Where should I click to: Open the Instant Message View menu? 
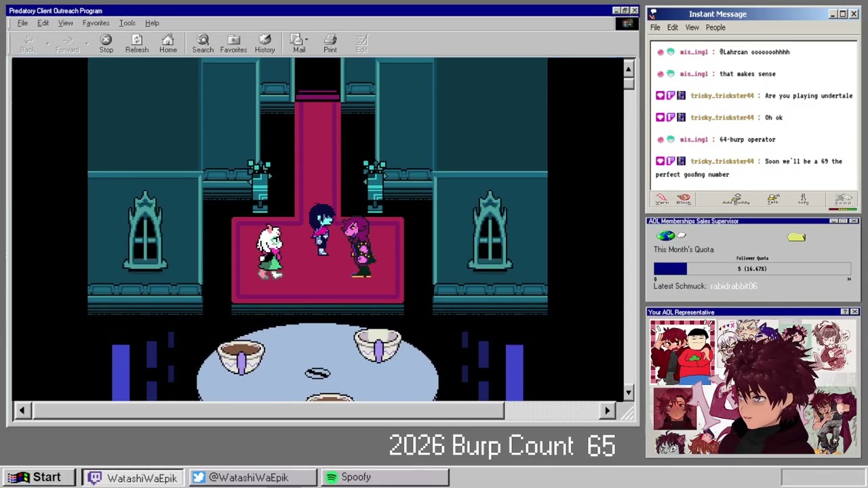tap(692, 28)
